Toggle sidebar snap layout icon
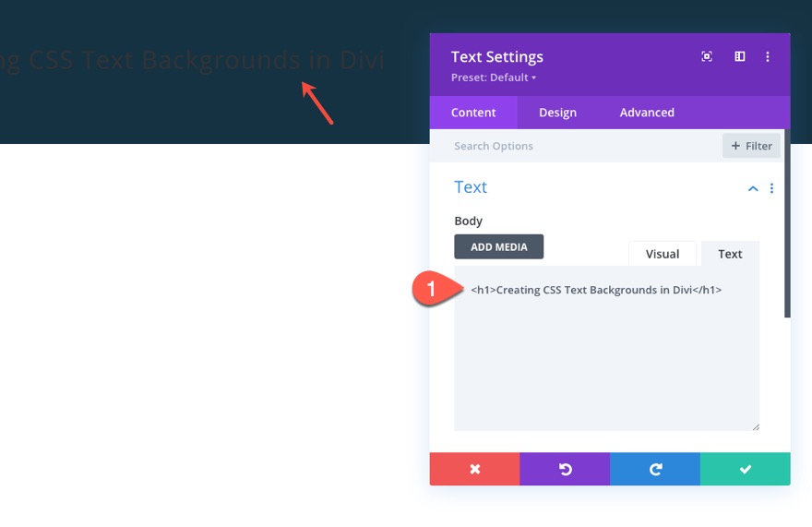 [x=739, y=56]
